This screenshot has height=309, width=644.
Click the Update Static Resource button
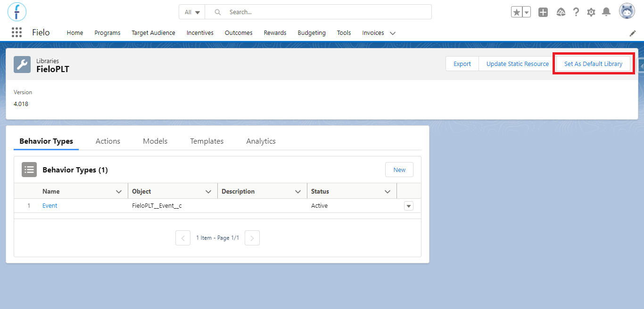pyautogui.click(x=518, y=64)
